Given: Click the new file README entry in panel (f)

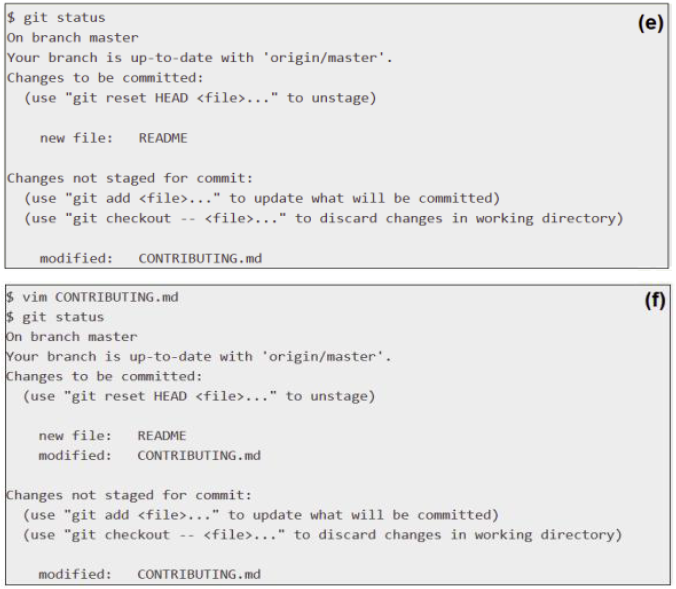Looking at the screenshot, I should click(x=112, y=436).
